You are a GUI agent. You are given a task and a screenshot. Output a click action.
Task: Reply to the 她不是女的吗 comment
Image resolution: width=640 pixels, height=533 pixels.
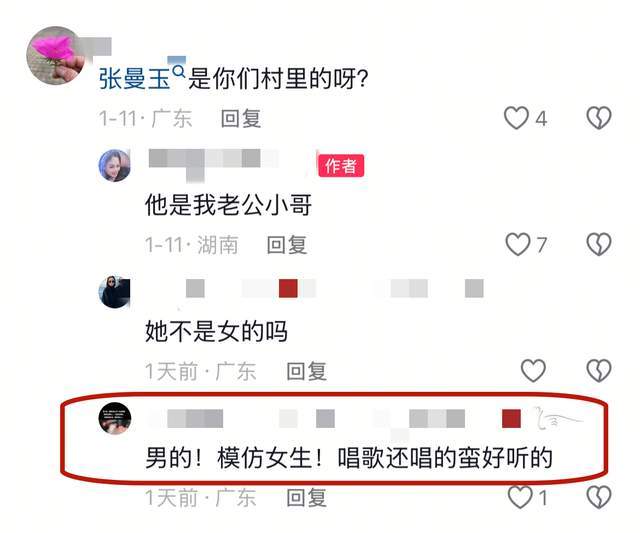tap(307, 371)
